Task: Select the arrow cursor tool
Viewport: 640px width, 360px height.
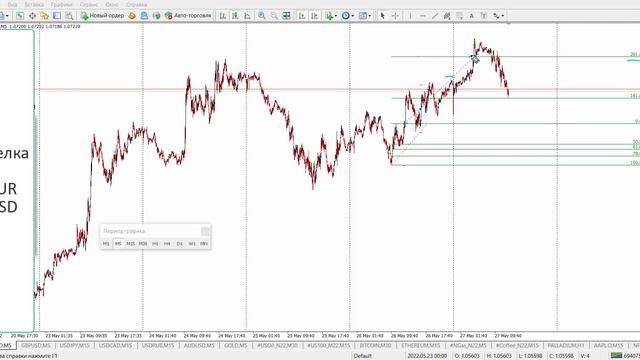Action: click(382, 16)
